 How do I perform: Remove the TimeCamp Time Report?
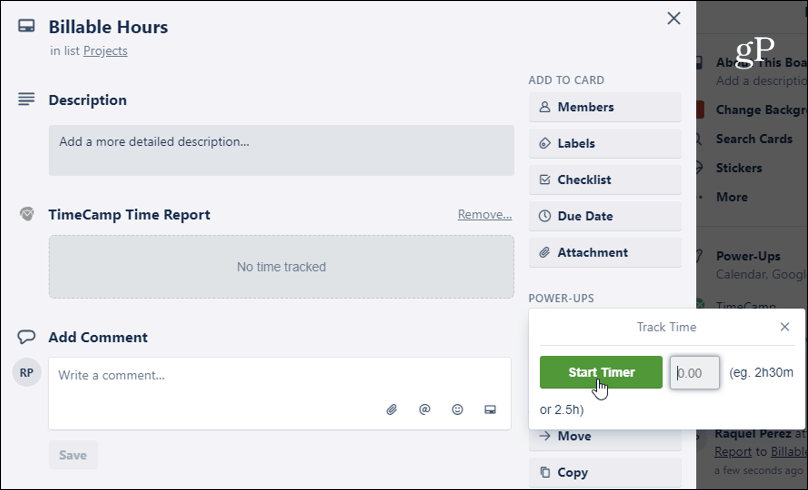[x=484, y=214]
